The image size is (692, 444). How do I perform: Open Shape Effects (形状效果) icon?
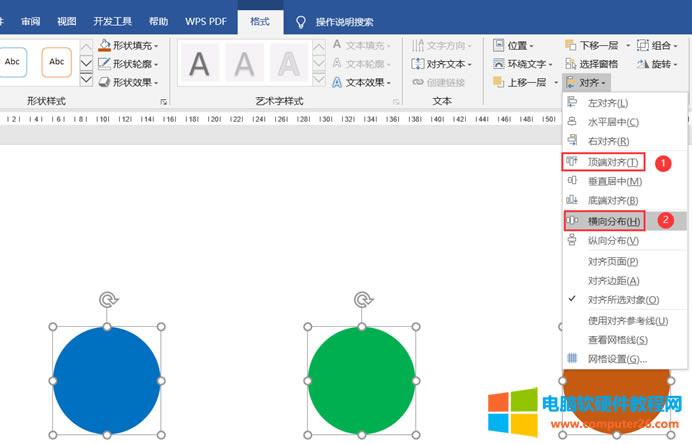(x=105, y=82)
